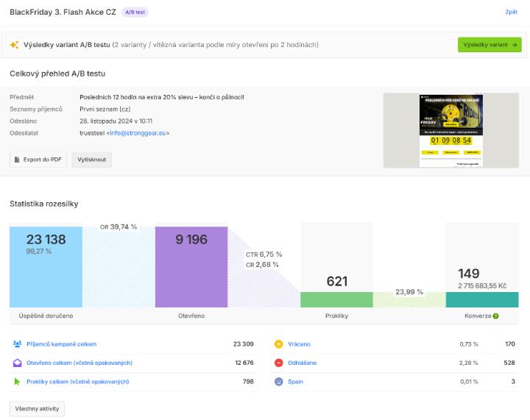Click the 2,28 % unsubscribe rate
The height and width of the screenshot is (420, 530).
pyautogui.click(x=468, y=363)
